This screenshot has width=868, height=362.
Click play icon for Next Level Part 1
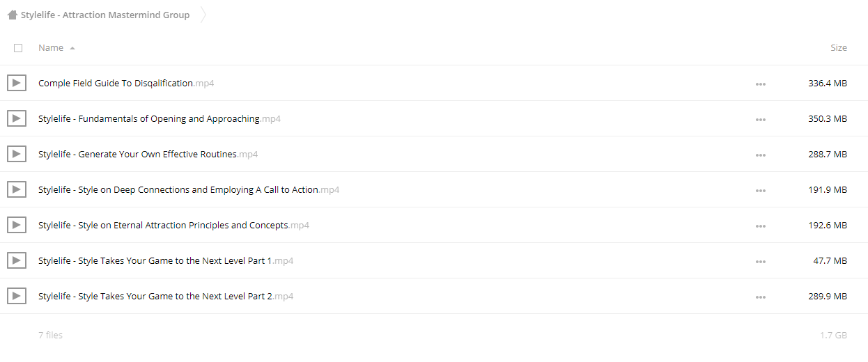tap(17, 260)
